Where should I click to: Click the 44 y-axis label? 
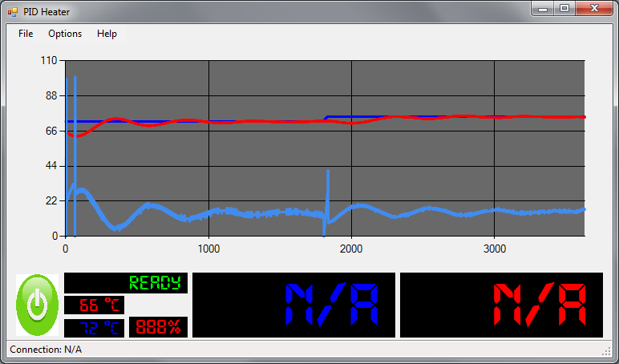pyautogui.click(x=51, y=166)
